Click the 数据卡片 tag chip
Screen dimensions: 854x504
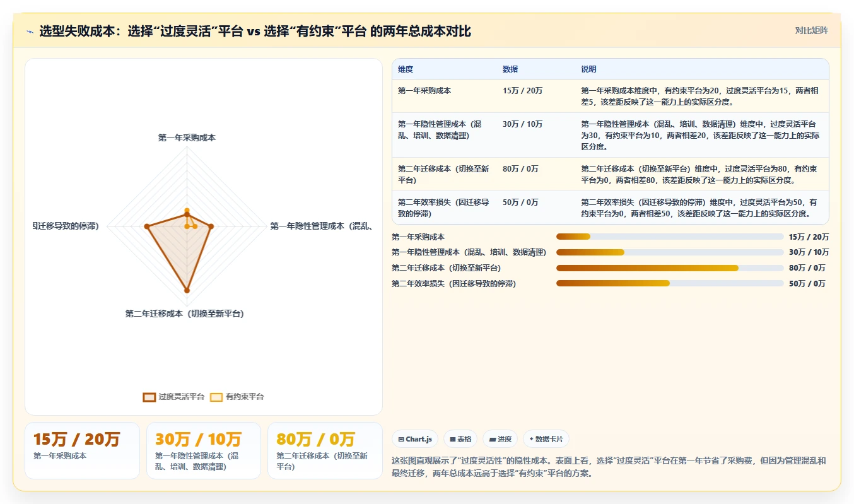(x=546, y=439)
